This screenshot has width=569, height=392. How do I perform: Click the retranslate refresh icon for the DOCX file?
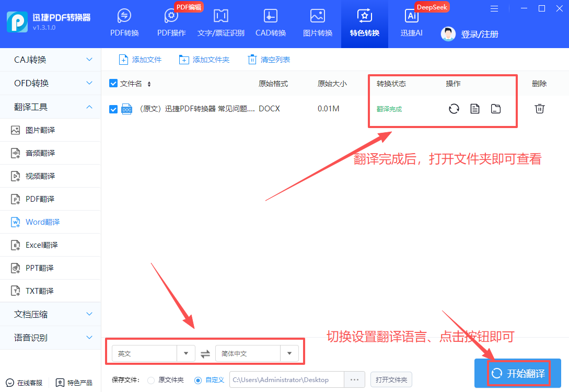[x=454, y=109]
